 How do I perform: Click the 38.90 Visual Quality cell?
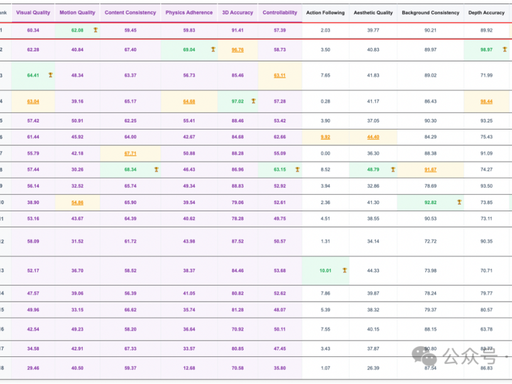[x=33, y=202]
